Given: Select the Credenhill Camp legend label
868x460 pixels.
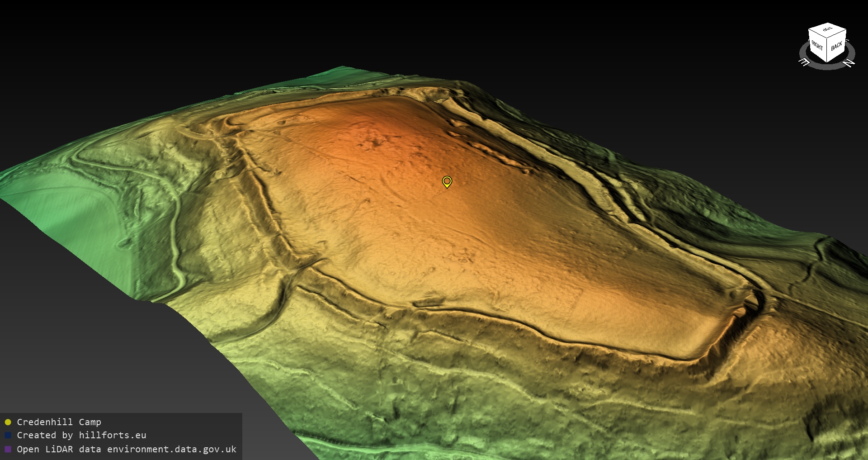Looking at the screenshot, I should (59, 422).
